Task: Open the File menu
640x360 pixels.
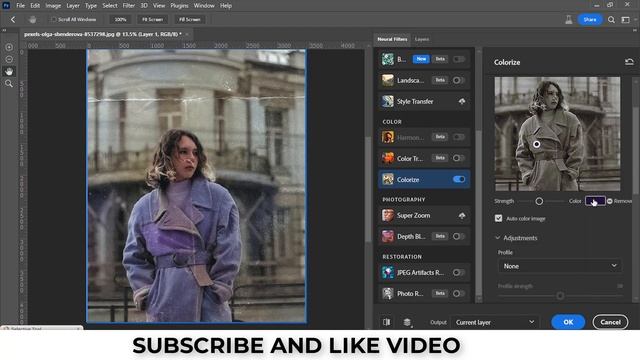Action: pyautogui.click(x=20, y=6)
